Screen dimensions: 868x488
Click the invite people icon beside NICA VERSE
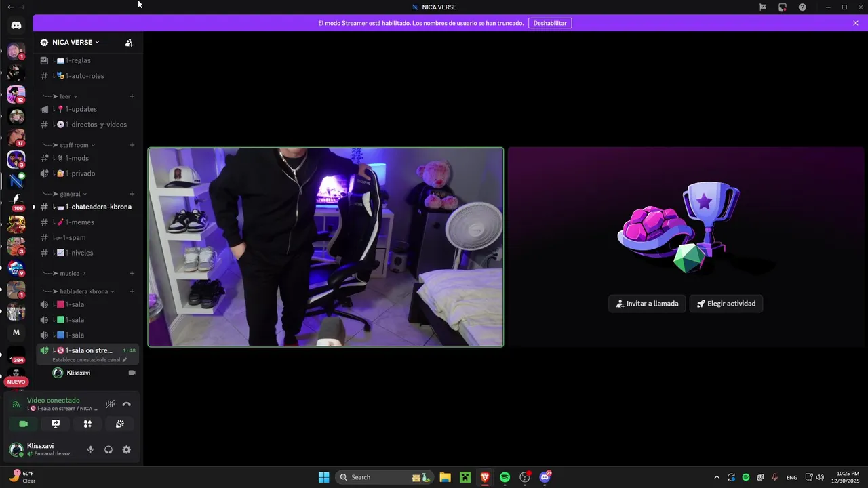pos(129,42)
